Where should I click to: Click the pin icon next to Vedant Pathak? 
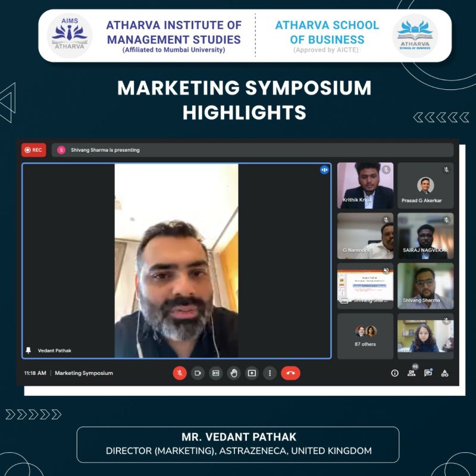(x=28, y=350)
